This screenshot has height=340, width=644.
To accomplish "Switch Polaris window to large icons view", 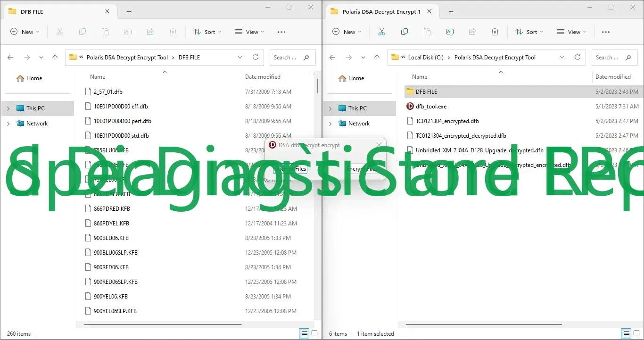I will 636,333.
